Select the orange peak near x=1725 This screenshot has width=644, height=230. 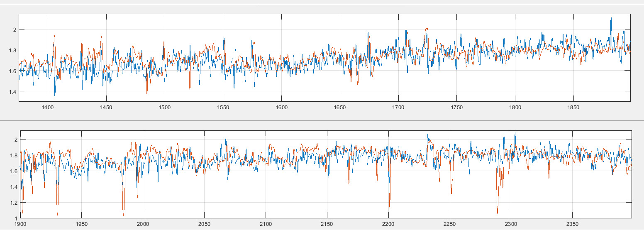click(x=426, y=29)
